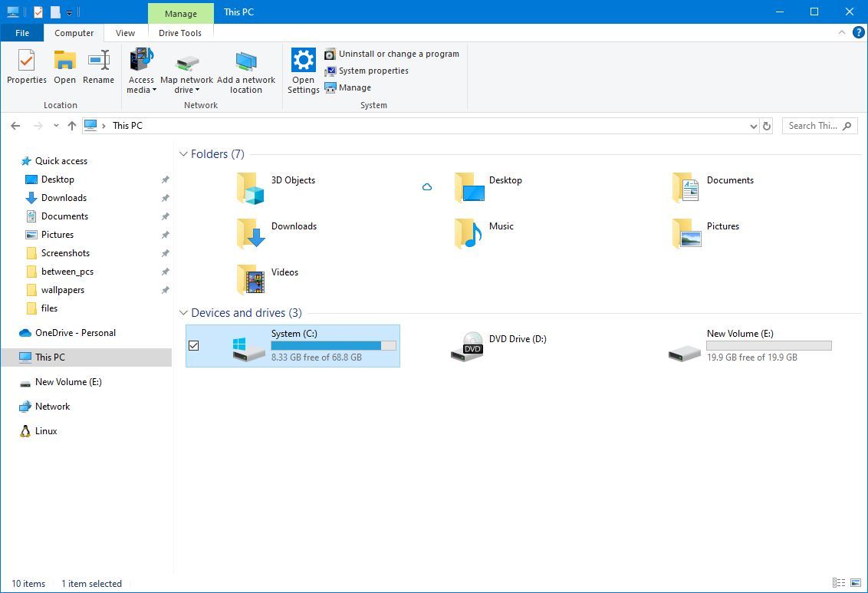Screen dimensions: 868x593
Task: Open the File menu
Action: coord(22,33)
